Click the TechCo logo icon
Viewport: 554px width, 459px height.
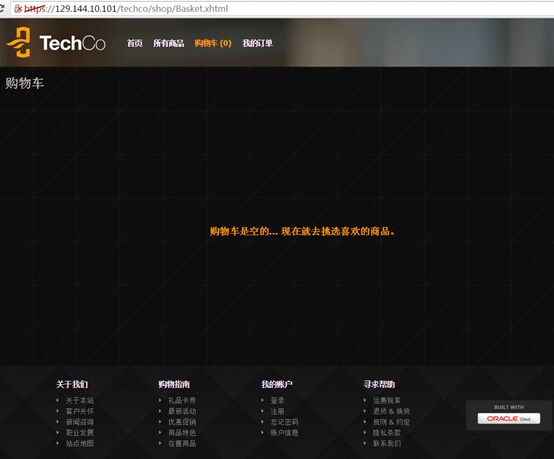click(x=19, y=42)
